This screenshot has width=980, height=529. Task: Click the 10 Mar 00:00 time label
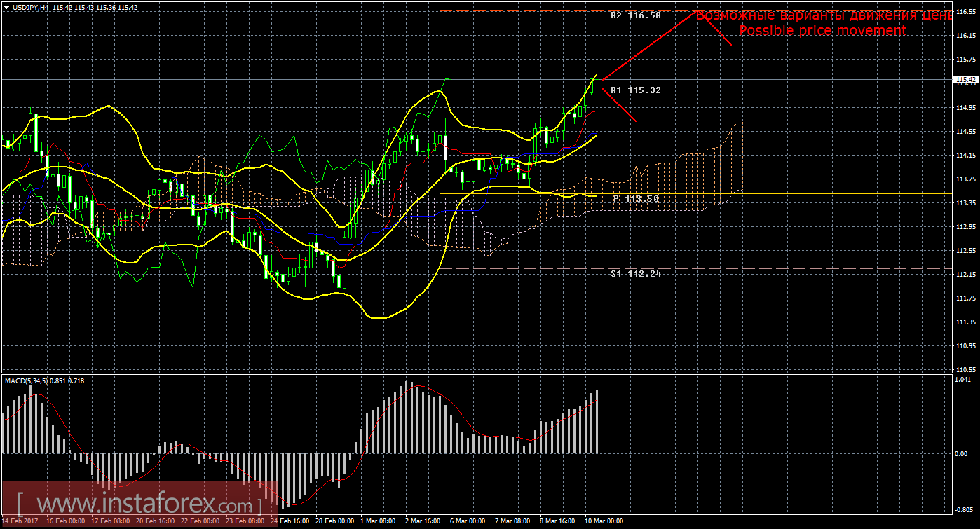(603, 522)
